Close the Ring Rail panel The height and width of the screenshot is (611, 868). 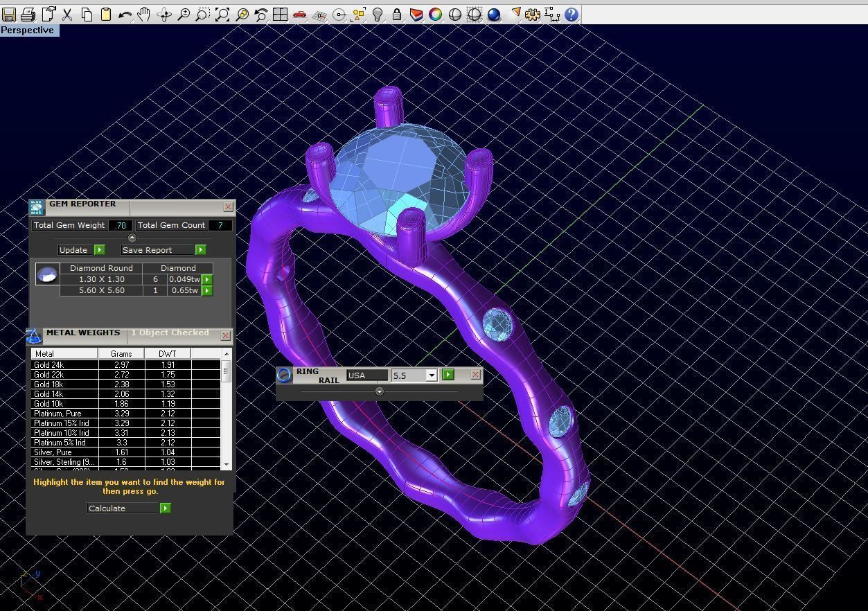(475, 375)
